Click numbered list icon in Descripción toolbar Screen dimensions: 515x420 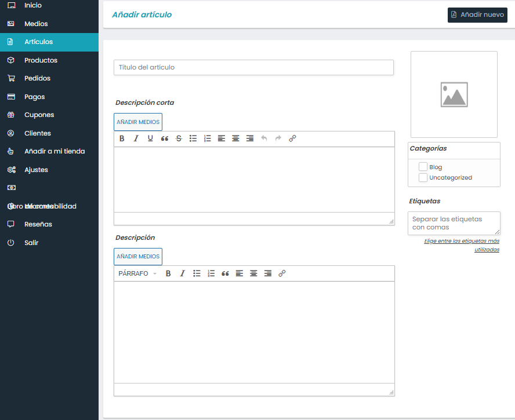[x=211, y=273]
